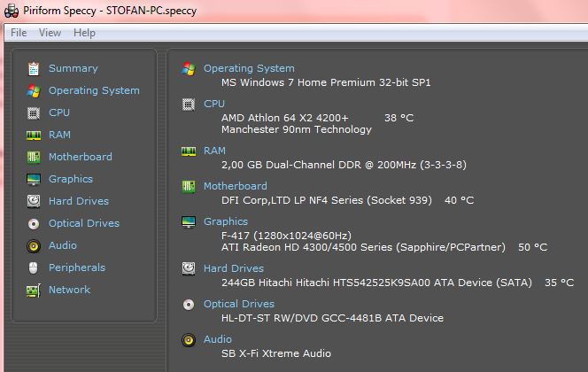Click the Graphics monitor icon in sidebar
This screenshot has width=588, height=372.
tap(34, 179)
